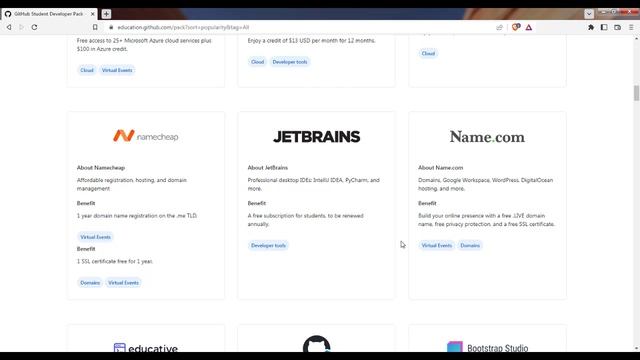The image size is (640, 360).
Task: Click the 'About JetBrains' heading
Action: point(267,168)
